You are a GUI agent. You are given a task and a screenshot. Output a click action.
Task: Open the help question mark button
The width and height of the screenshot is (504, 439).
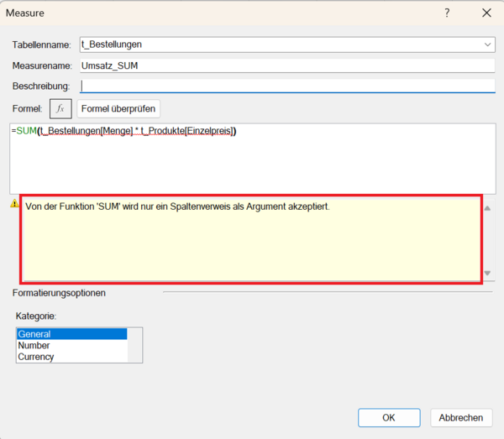[446, 13]
